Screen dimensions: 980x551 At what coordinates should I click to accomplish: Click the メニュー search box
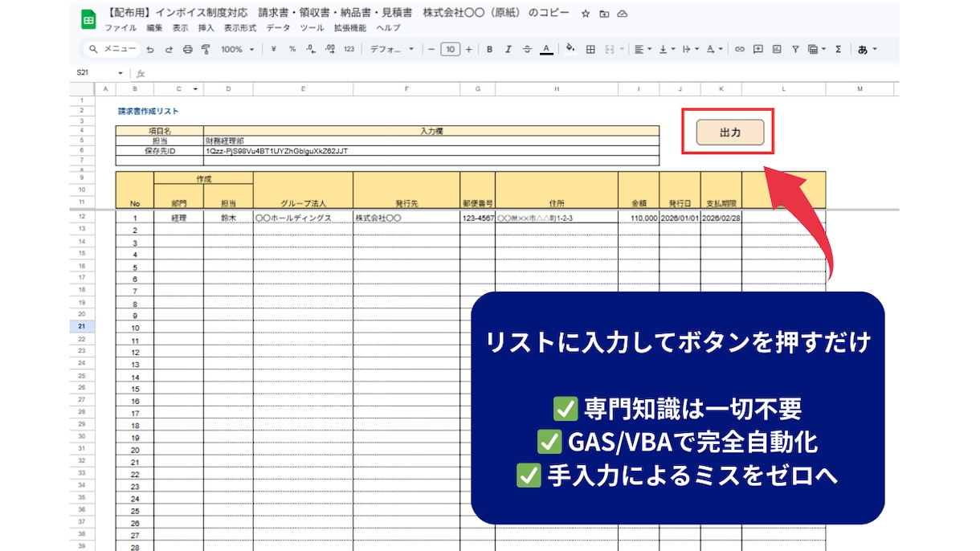click(x=113, y=49)
